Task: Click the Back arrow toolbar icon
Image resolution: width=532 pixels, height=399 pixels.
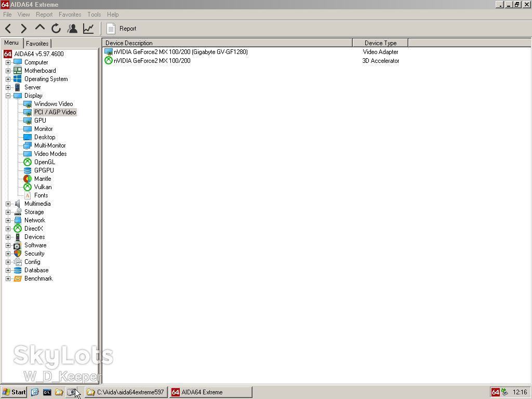Action: pos(8,29)
